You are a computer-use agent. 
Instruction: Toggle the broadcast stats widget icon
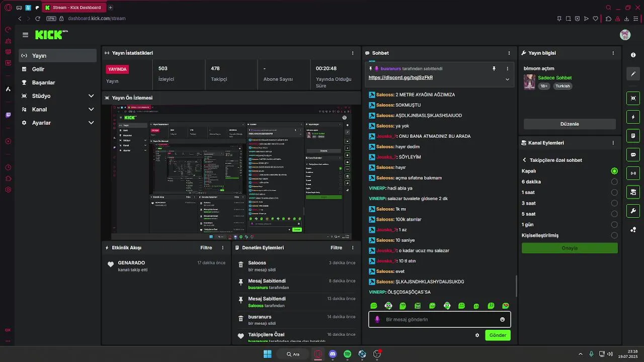[x=633, y=173]
